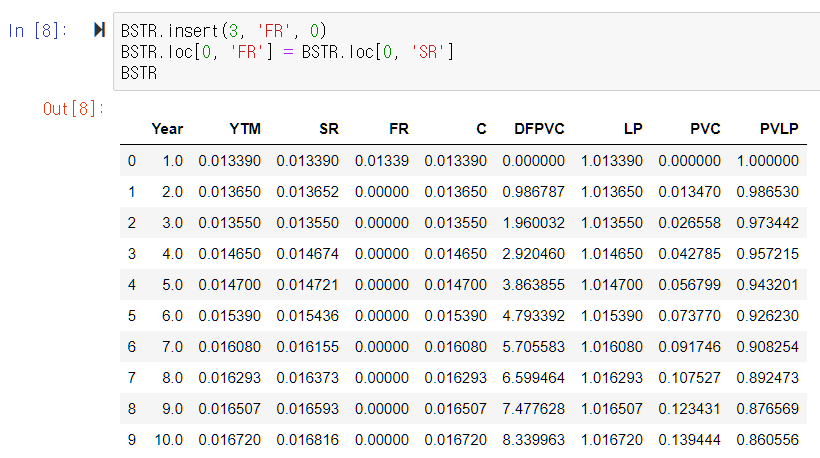Click the PVC value 0.107527
This screenshot has height=458, width=820.
689,377
